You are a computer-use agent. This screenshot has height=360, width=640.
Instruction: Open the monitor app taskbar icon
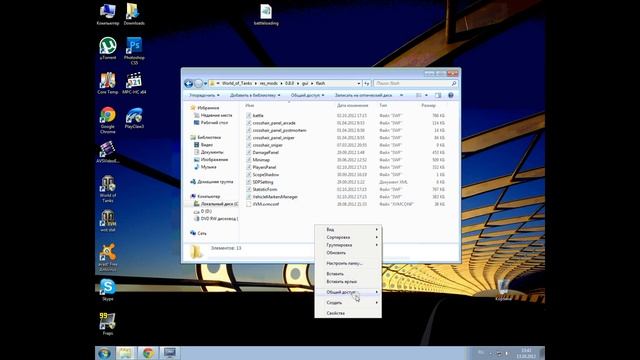pos(169,353)
